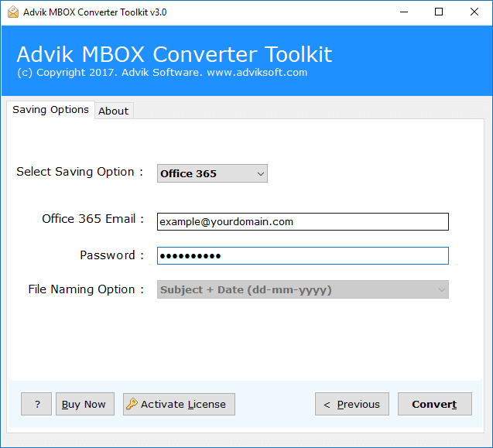Maximize the Advik MBOX Converter window
The image size is (493, 448).
[439, 12]
